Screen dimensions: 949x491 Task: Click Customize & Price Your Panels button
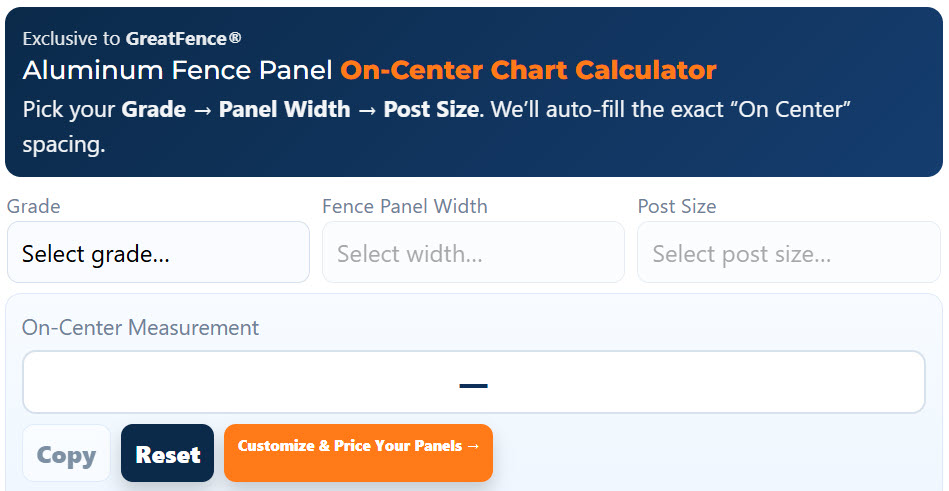point(358,453)
